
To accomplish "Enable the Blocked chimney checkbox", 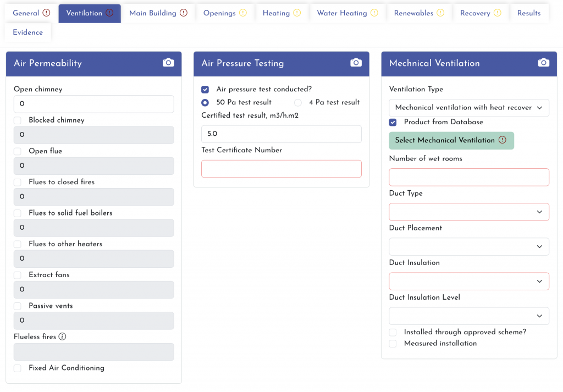I will 18,120.
